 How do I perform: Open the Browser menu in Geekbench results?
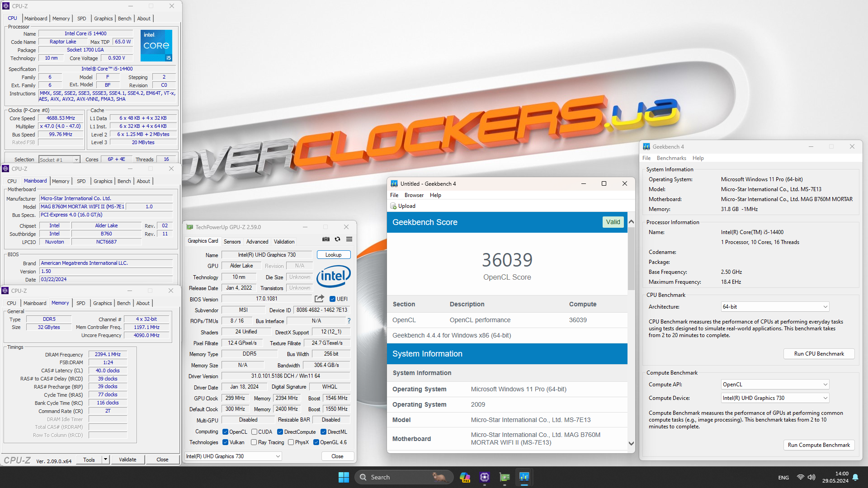point(414,195)
